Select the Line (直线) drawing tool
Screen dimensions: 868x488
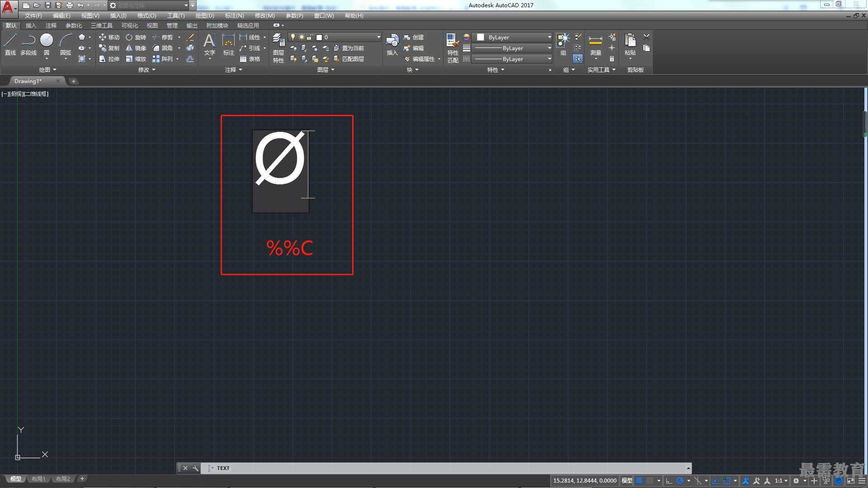(10, 45)
